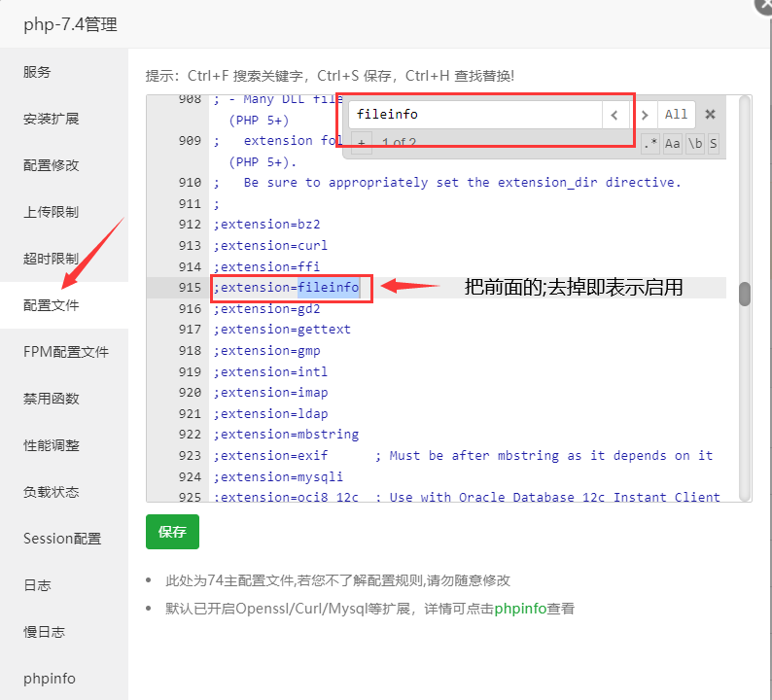Open the phpinfo sidebar tab
This screenshot has width=772, height=700.
coord(64,679)
